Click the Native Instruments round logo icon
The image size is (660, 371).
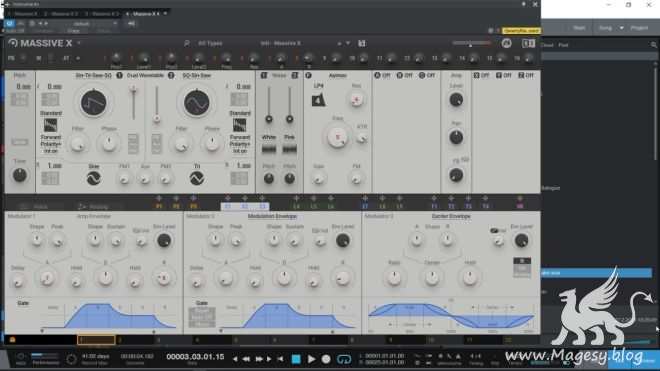point(506,43)
